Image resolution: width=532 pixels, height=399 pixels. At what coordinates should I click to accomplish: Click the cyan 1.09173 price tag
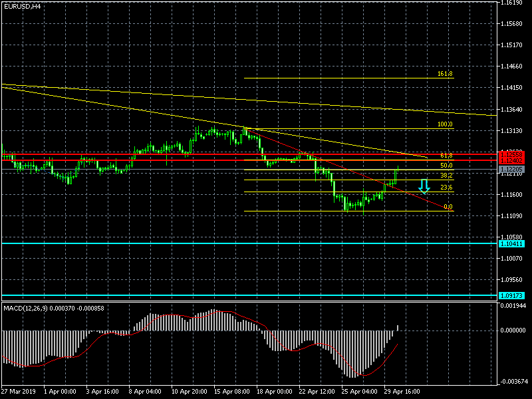[x=512, y=295]
